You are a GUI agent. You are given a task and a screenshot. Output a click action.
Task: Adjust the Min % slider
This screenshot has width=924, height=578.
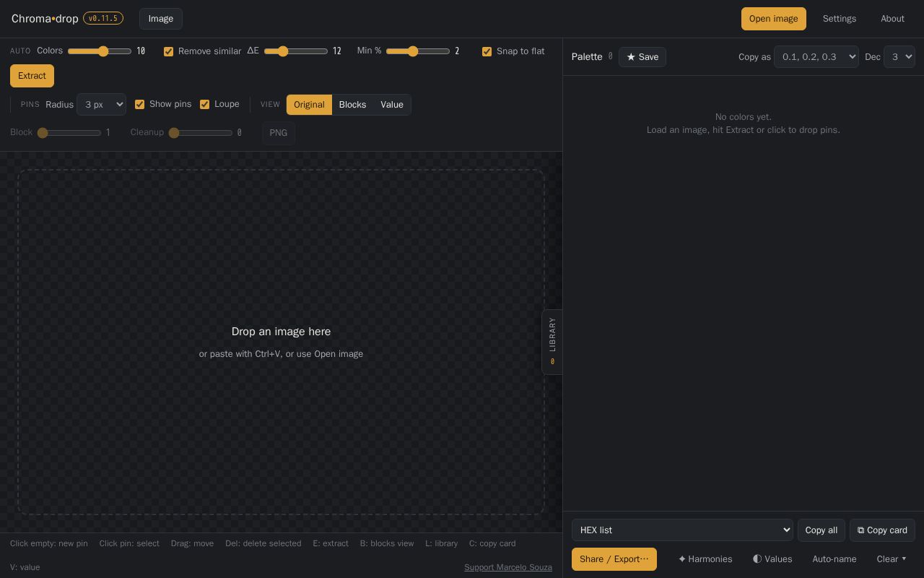[418, 51]
